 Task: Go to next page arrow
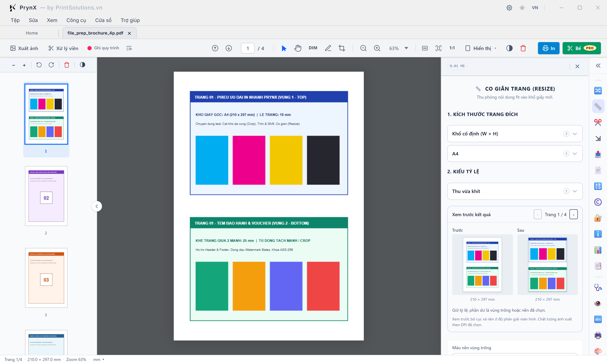click(229, 48)
